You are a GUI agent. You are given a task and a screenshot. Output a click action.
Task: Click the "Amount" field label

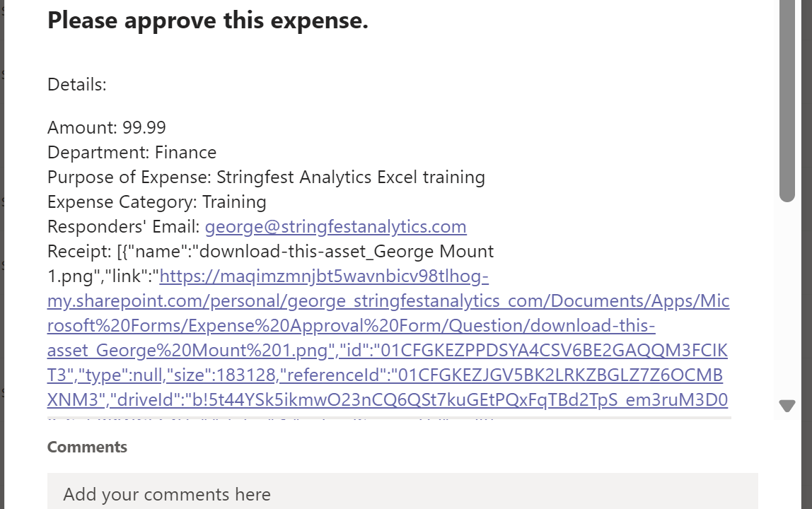tap(82, 128)
